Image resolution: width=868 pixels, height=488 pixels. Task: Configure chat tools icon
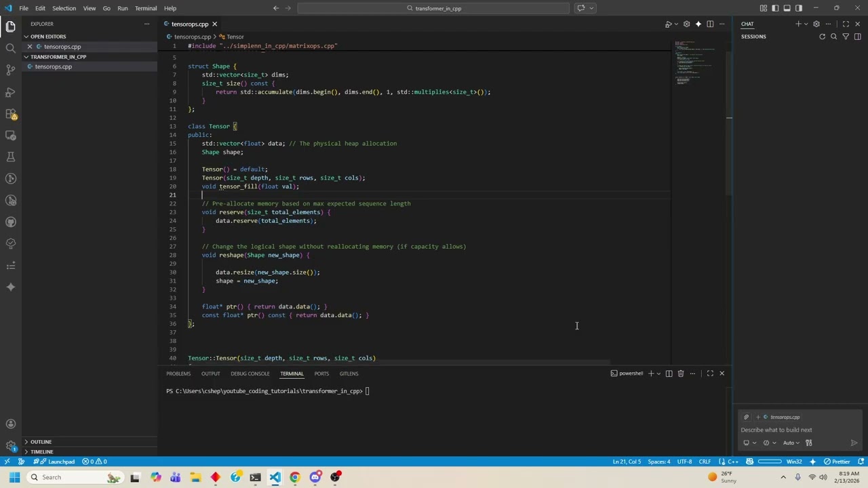tap(808, 443)
